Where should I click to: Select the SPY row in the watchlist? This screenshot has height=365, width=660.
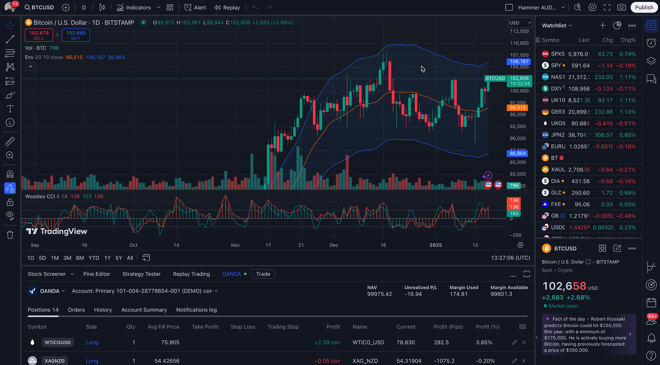[x=589, y=66]
